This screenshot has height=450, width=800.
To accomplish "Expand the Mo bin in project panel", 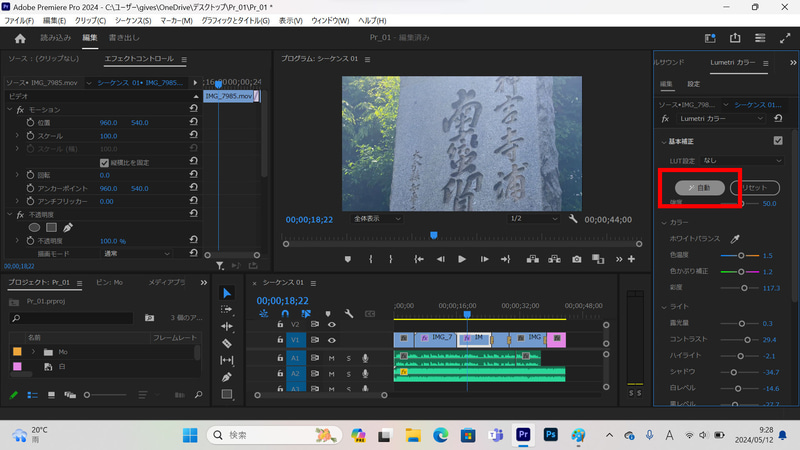I will [34, 352].
